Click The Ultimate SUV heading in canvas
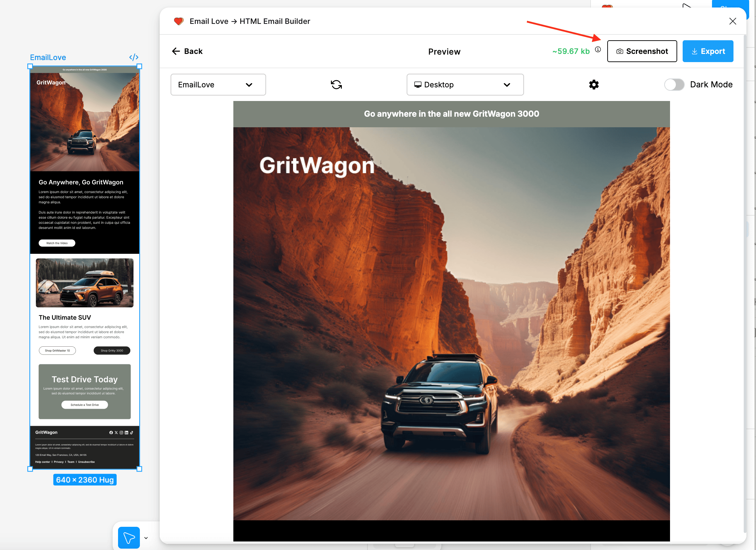756x550 pixels. [x=65, y=317]
